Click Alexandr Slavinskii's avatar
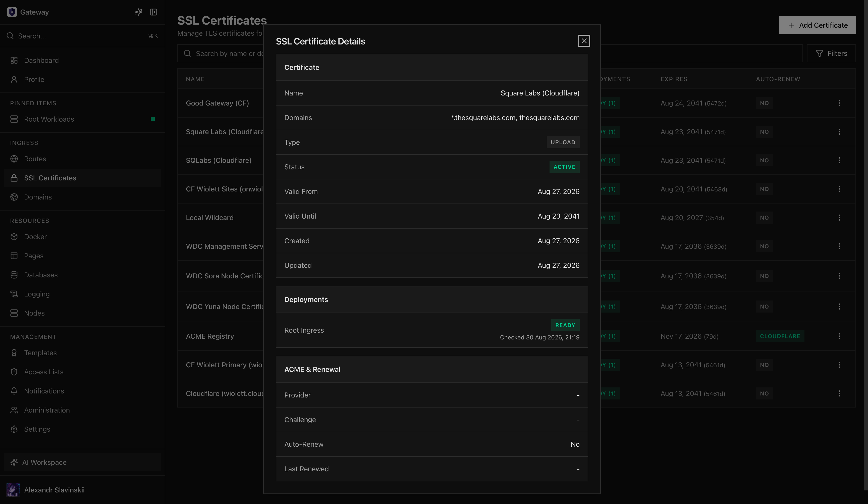Screen dimensions: 868x504 (x=13, y=490)
